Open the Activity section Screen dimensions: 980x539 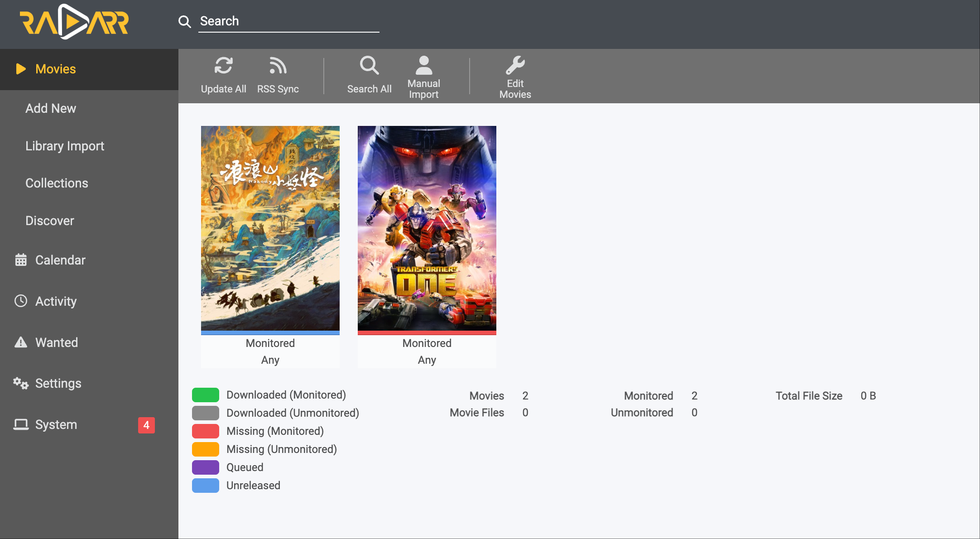(x=56, y=301)
